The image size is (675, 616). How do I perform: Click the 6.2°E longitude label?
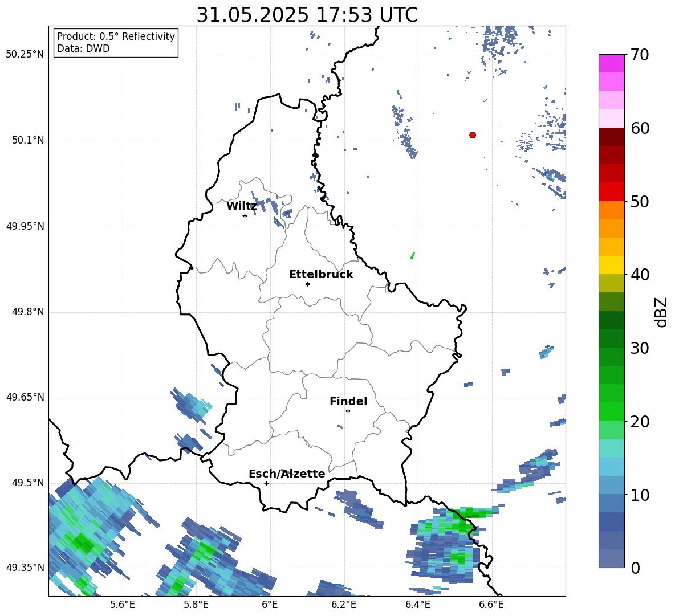click(x=344, y=605)
